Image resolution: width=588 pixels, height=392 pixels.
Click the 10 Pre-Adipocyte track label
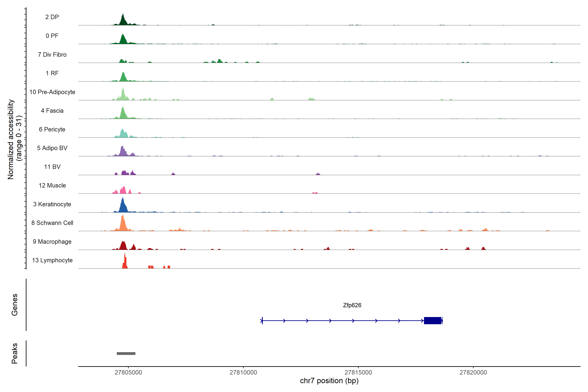point(52,92)
